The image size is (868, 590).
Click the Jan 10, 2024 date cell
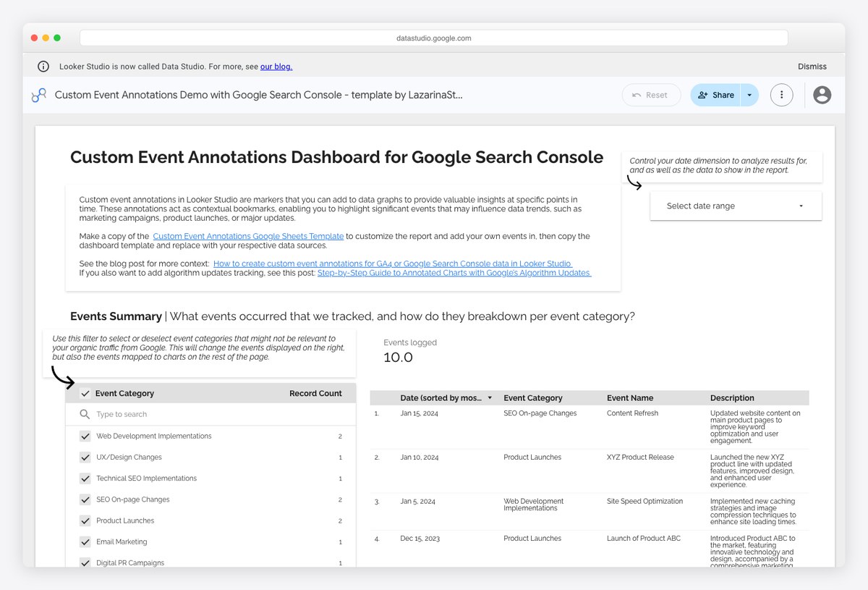click(419, 458)
